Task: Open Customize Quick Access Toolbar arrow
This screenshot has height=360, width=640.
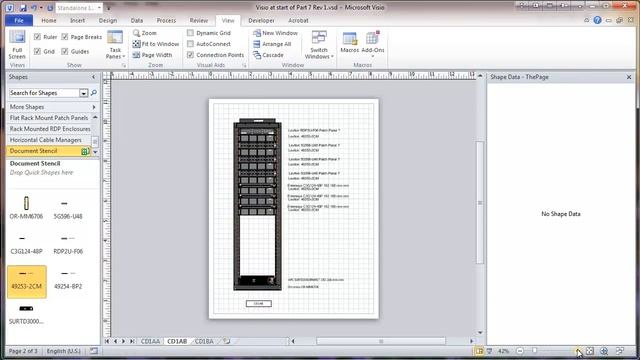Action: coord(109,8)
